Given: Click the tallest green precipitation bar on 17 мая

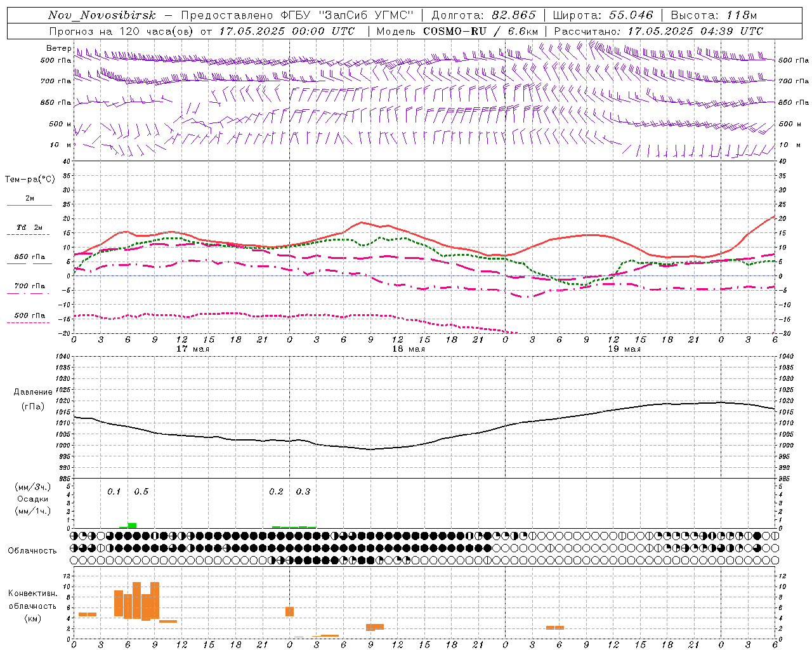Looking at the screenshot, I should tap(132, 526).
